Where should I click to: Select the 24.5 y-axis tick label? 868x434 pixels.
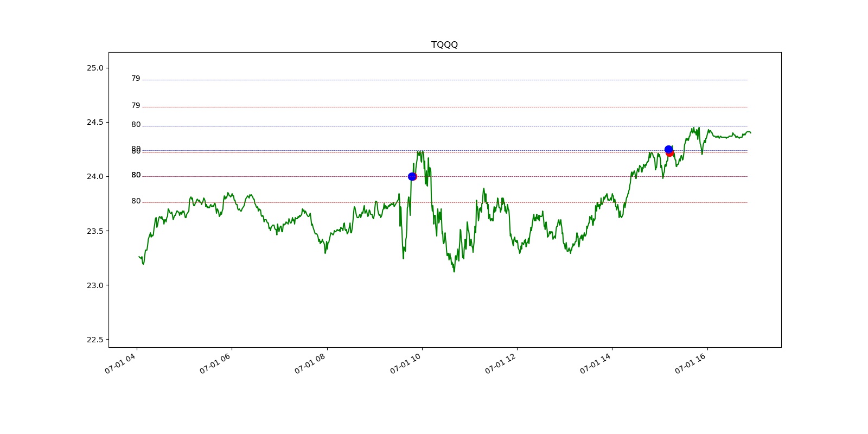94,122
